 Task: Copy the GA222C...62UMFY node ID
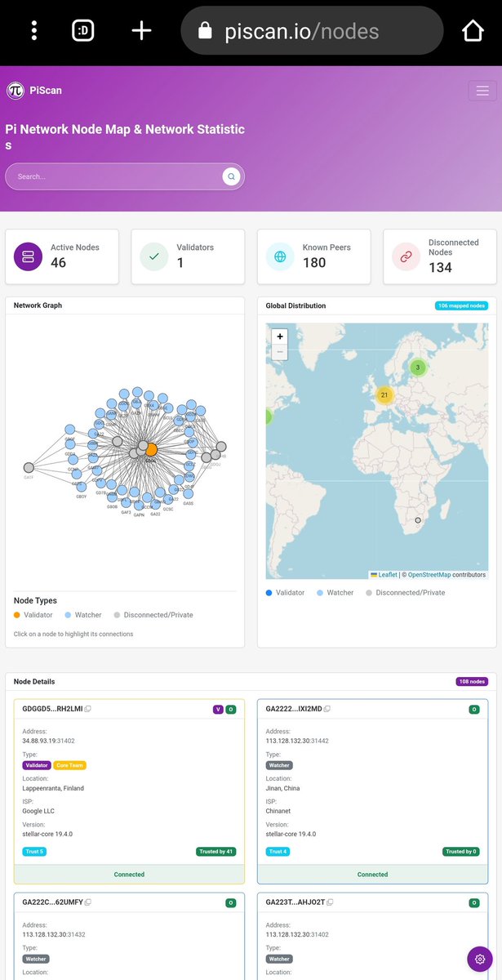(x=88, y=902)
